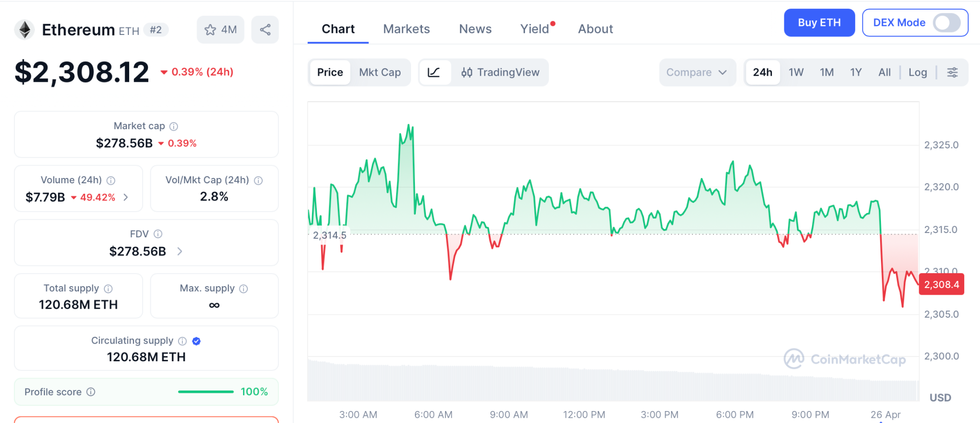Click Profile score info icon
980x423 pixels.
coord(91,392)
